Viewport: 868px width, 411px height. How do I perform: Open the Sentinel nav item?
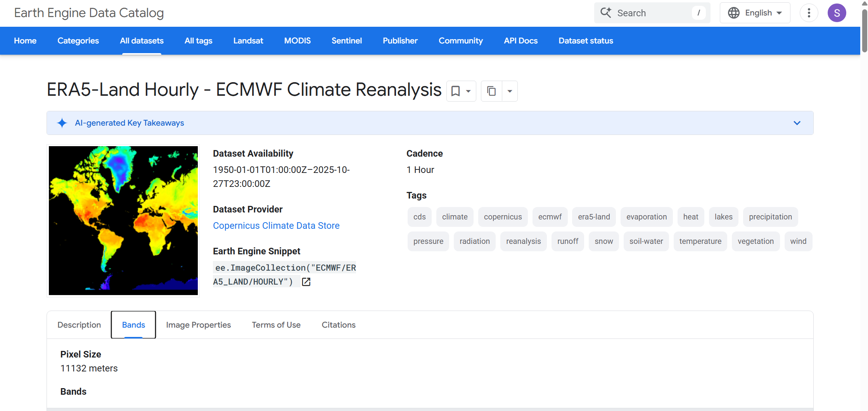point(347,41)
